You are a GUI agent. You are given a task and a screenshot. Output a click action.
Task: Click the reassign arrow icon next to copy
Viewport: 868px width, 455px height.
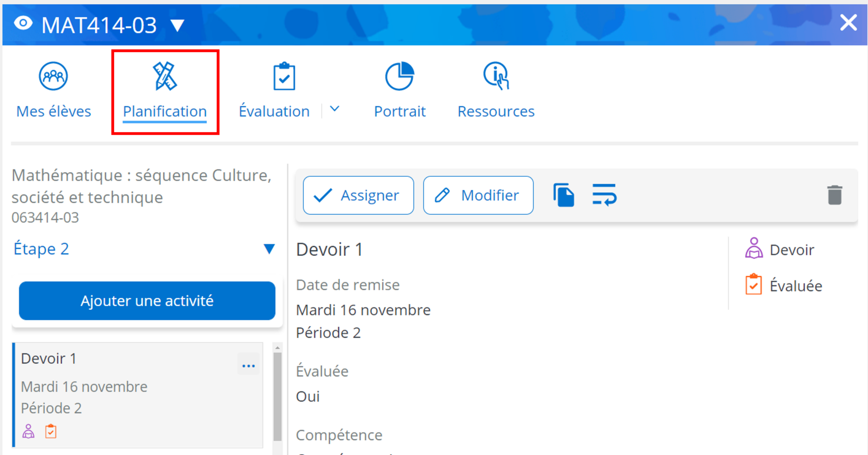click(x=604, y=195)
